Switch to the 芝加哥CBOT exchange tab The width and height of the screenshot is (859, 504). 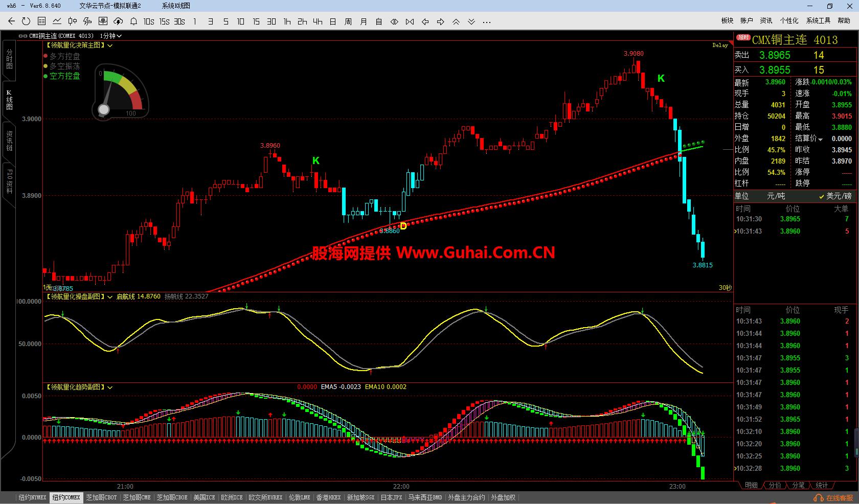(x=101, y=497)
